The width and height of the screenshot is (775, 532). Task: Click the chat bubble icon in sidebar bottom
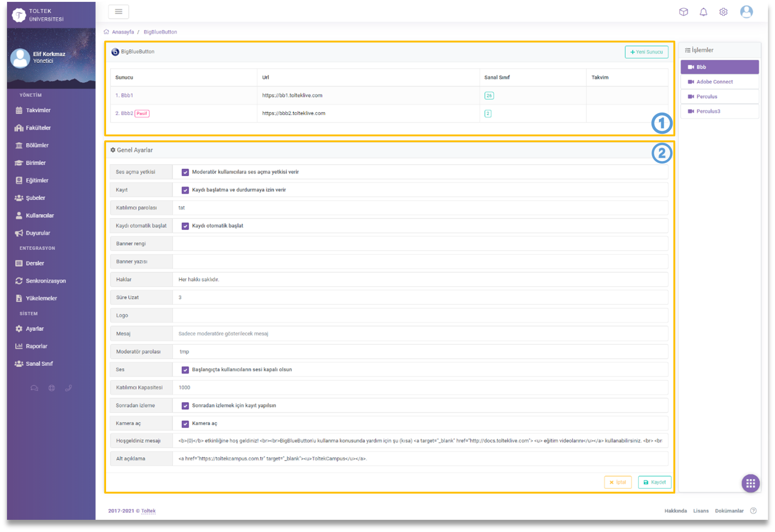[x=34, y=388]
